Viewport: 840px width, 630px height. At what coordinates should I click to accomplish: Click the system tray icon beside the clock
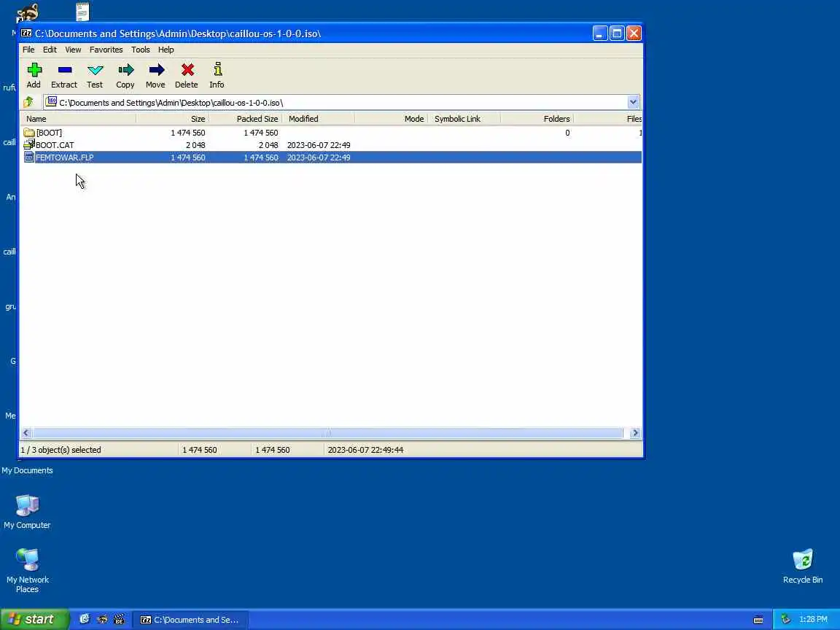pos(785,619)
